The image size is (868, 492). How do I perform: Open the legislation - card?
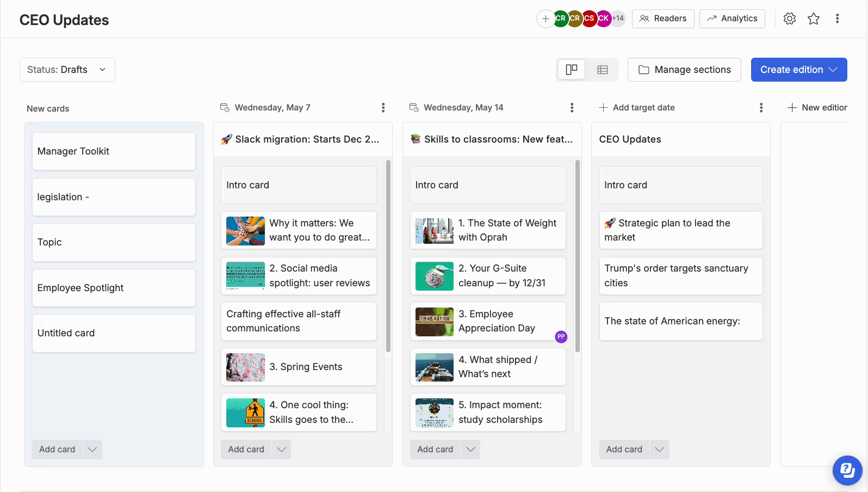[x=114, y=197]
